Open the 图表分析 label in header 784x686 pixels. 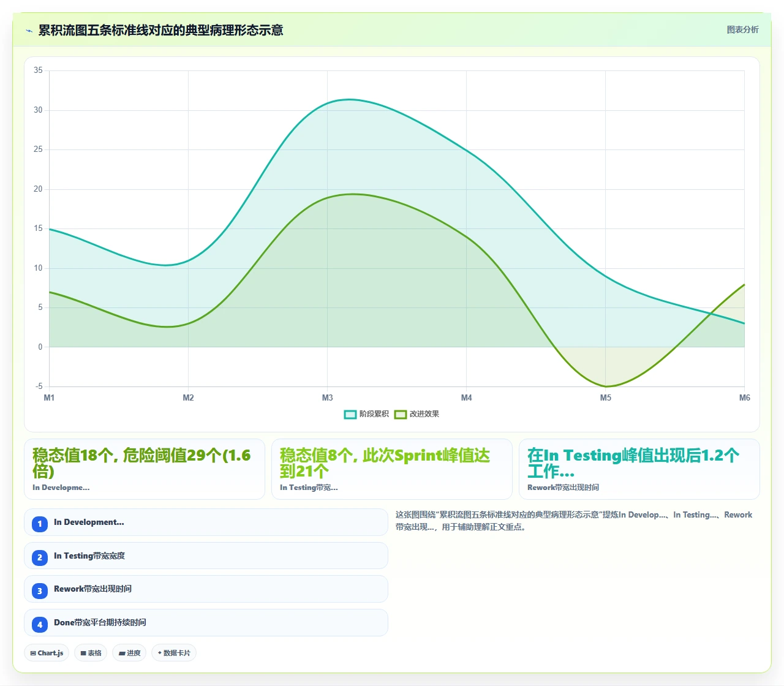[x=742, y=29]
